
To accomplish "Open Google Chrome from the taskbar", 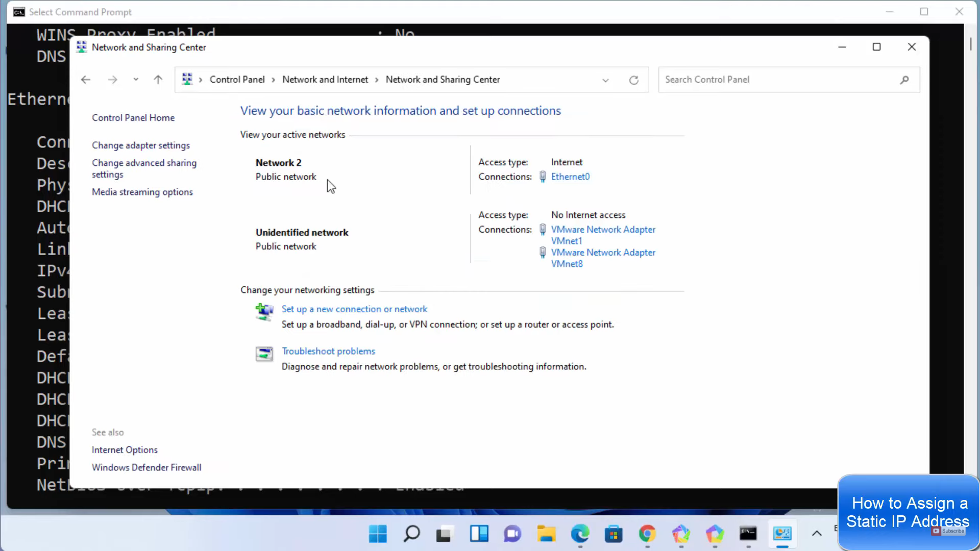I will point(647,534).
